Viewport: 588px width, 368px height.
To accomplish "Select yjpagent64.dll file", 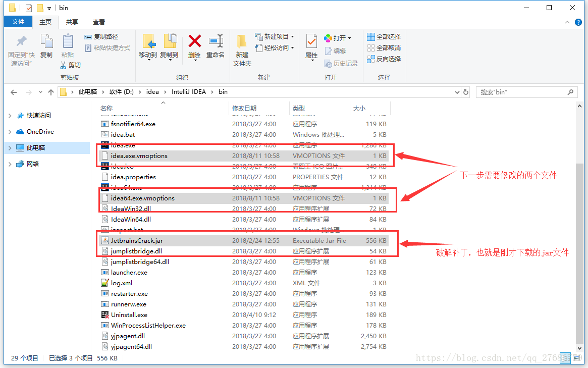I will click(x=244, y=347).
